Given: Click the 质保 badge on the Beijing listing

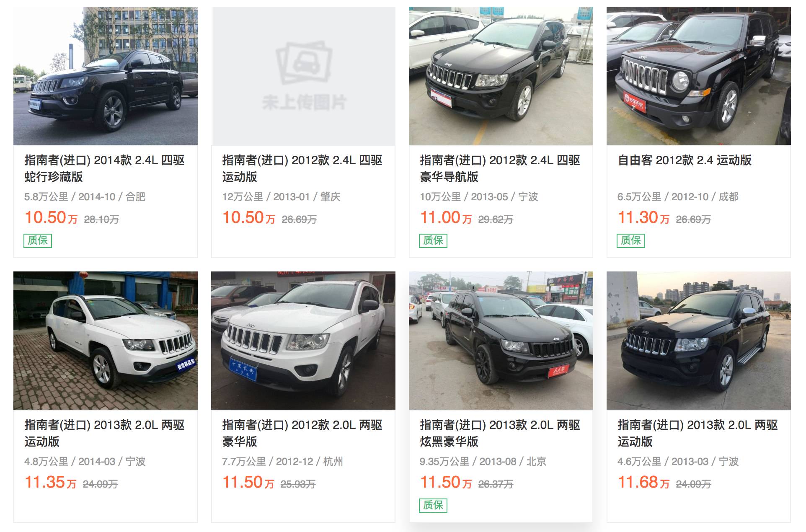Looking at the screenshot, I should [x=433, y=505].
